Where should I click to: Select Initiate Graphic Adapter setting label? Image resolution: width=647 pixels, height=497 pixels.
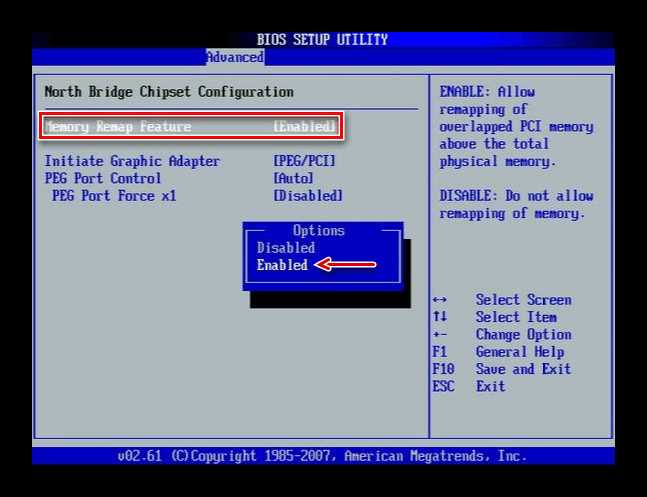point(132,161)
